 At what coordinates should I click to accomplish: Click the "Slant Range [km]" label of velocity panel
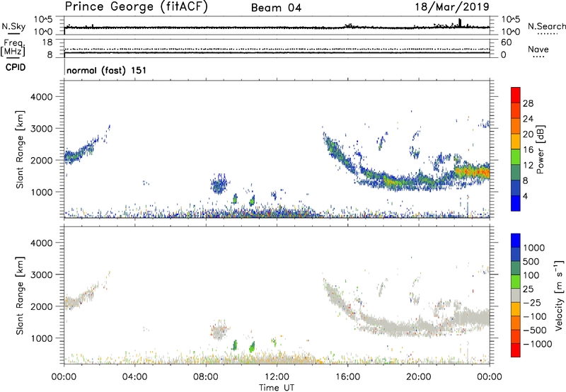pyautogui.click(x=20, y=296)
